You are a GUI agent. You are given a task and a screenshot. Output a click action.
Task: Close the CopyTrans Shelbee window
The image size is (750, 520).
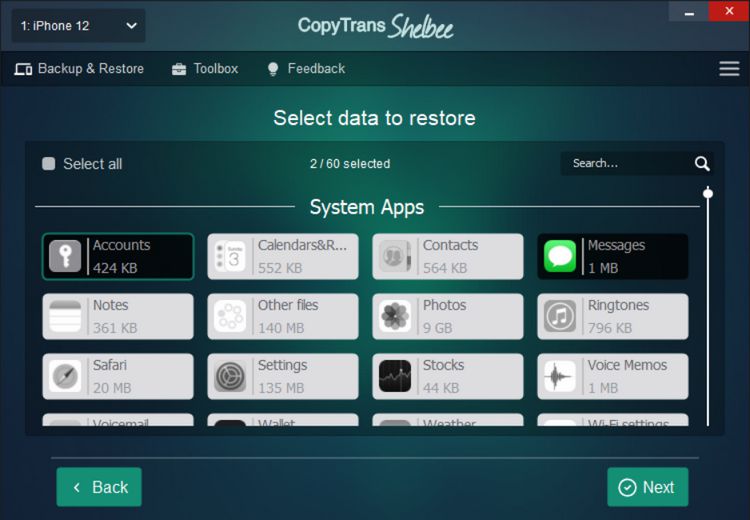tap(729, 11)
